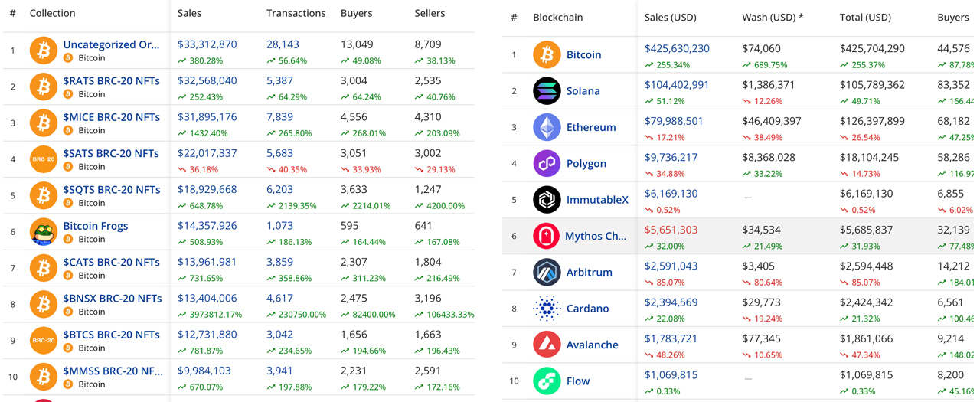
Task: Click the Cardano dotted logo icon
Action: coord(547,309)
